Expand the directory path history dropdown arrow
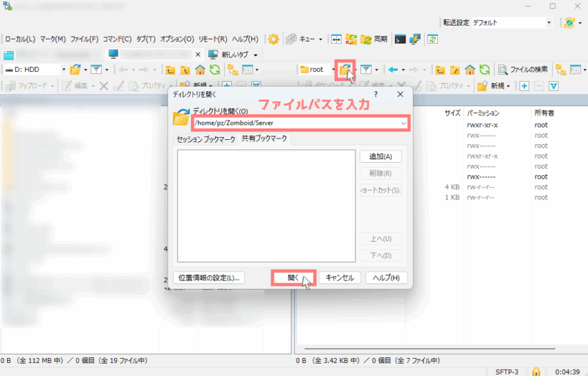 coord(403,123)
